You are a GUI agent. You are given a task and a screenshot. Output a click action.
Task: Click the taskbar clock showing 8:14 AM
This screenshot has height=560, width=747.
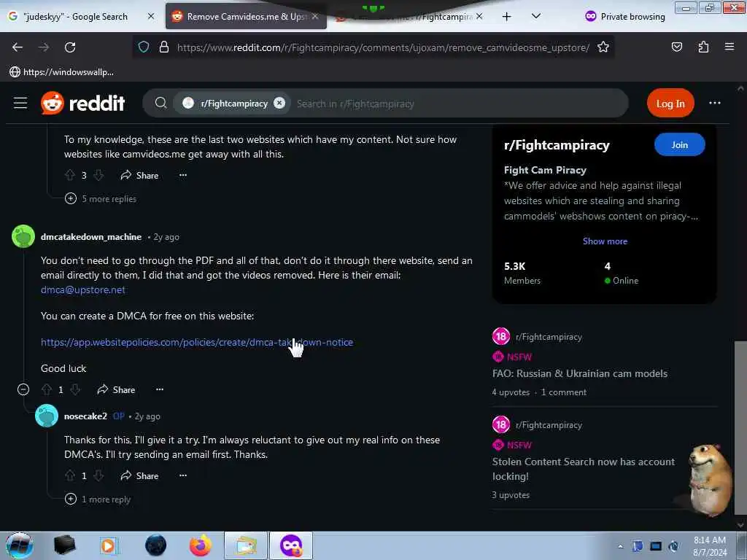point(710,546)
